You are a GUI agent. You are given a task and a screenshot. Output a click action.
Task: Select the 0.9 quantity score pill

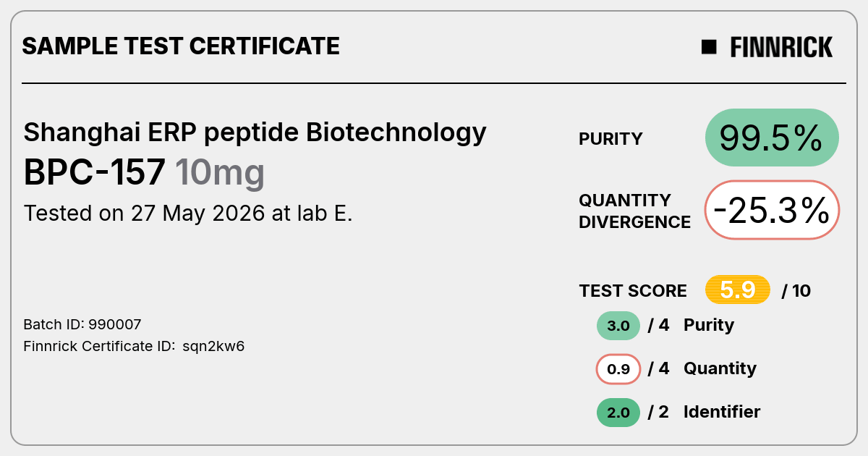[x=618, y=369]
